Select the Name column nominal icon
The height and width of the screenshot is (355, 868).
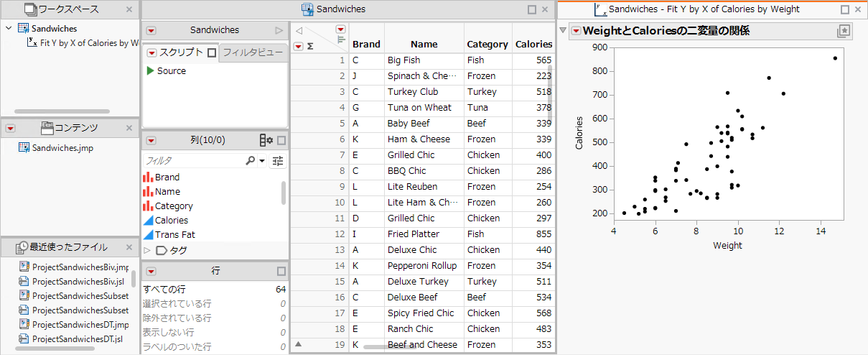(x=148, y=191)
